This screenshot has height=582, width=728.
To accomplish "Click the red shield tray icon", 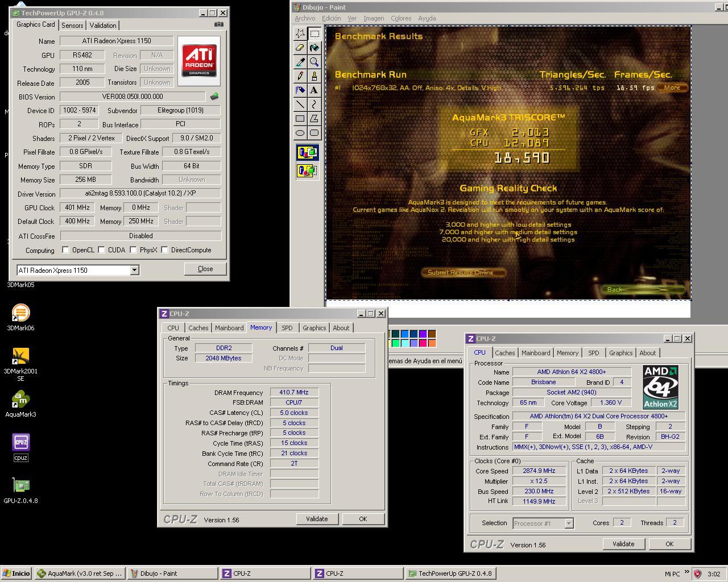I will tap(697, 574).
